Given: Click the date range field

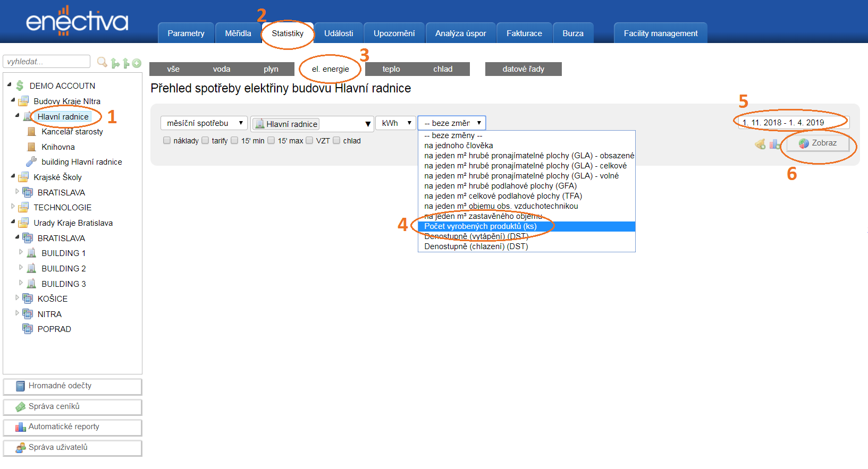Looking at the screenshot, I should point(793,123).
